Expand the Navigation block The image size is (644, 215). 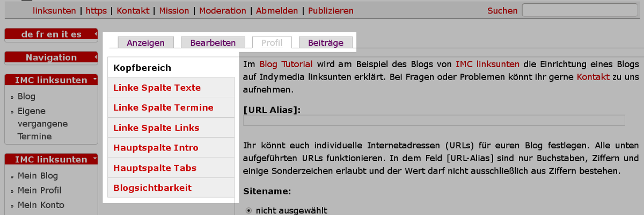(x=95, y=56)
